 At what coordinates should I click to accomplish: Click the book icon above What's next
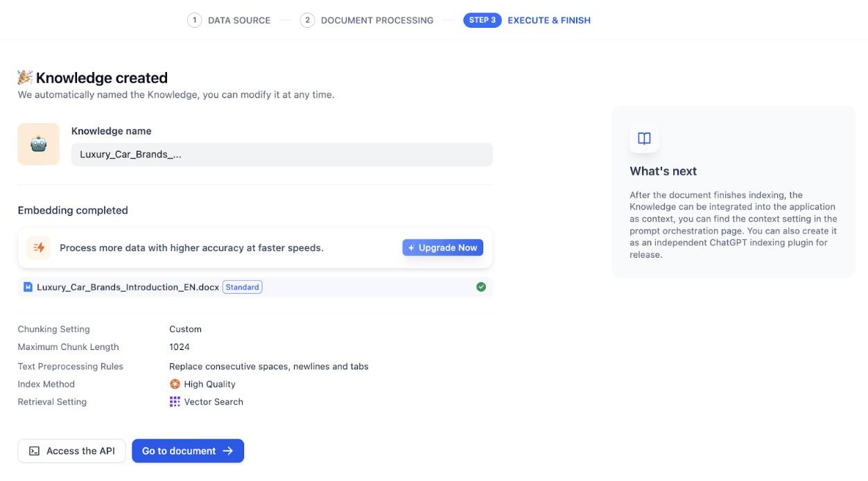tap(644, 138)
